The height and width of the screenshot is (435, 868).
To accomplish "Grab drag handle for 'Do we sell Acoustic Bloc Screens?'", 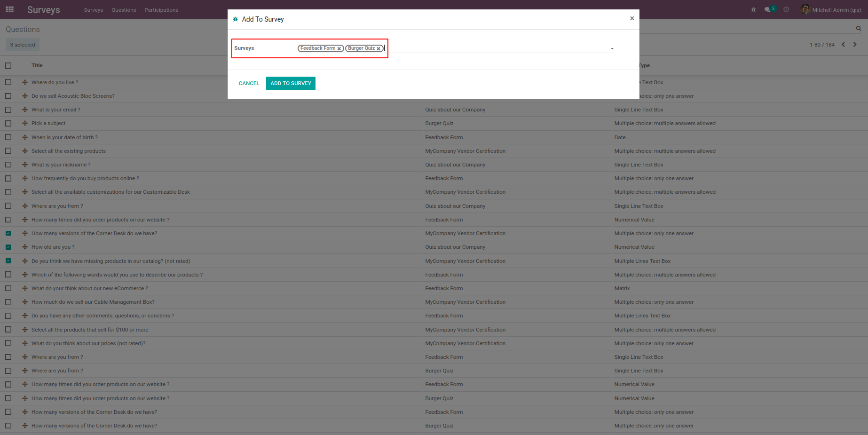I will point(25,96).
